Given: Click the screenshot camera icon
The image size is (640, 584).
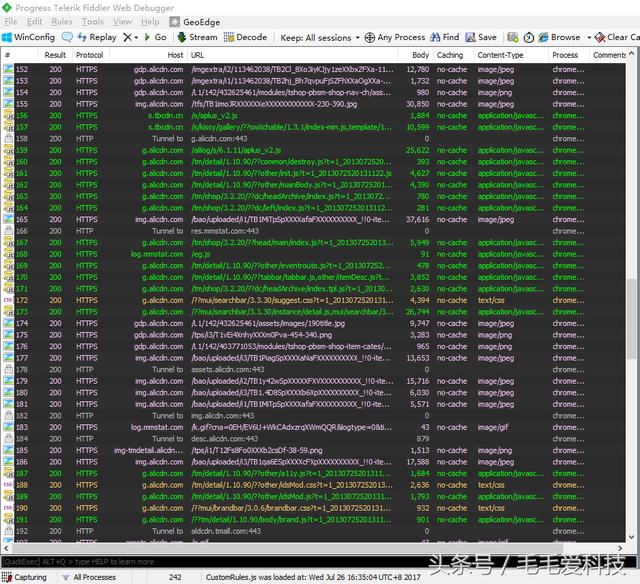Looking at the screenshot, I should pyautogui.click(x=513, y=38).
